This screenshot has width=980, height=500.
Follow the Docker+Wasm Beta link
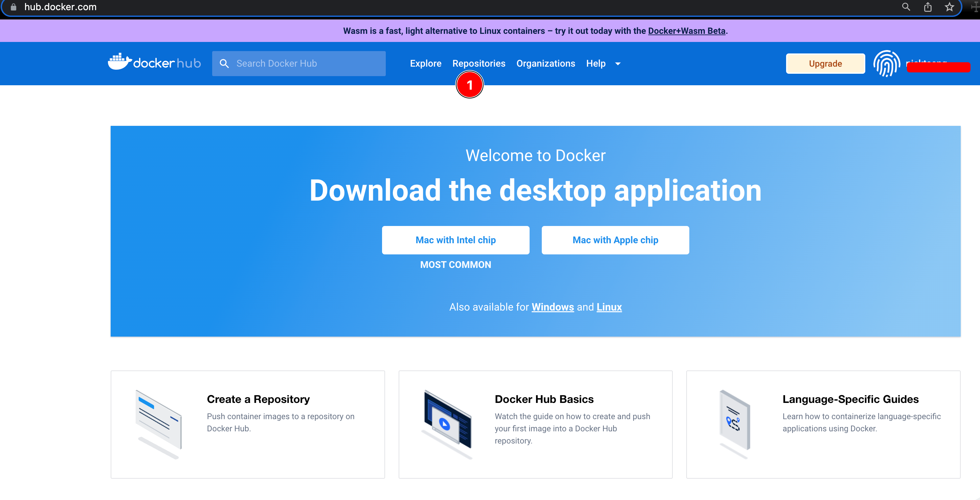click(686, 31)
